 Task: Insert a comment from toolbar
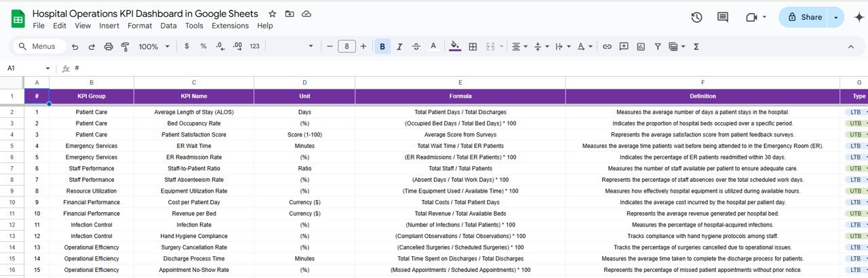(x=624, y=47)
